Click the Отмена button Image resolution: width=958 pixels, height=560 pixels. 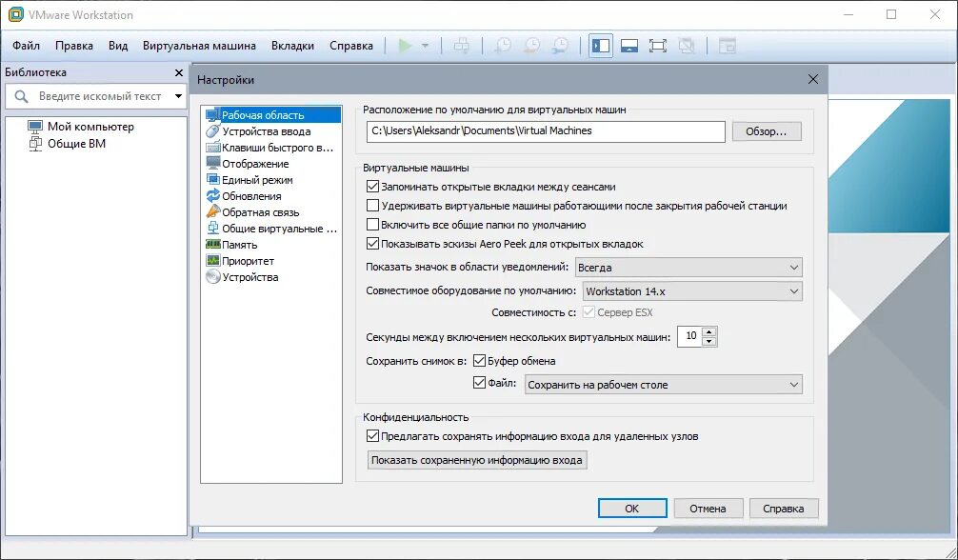coord(709,508)
